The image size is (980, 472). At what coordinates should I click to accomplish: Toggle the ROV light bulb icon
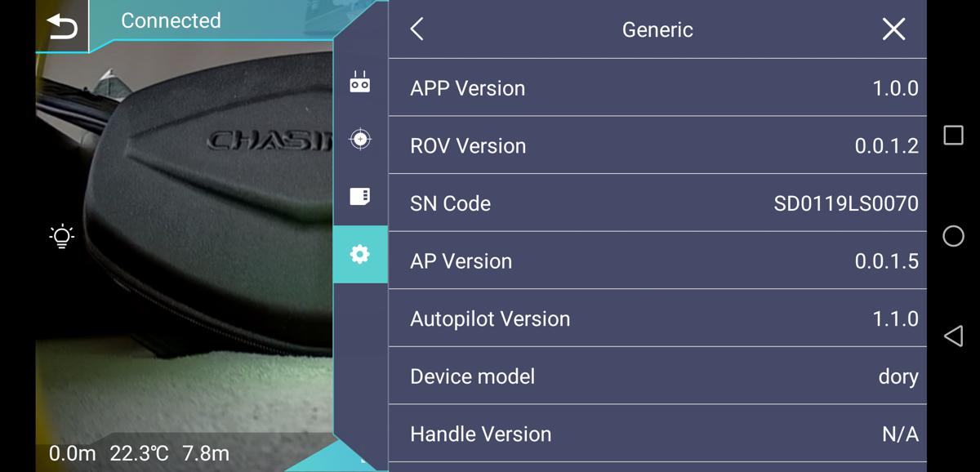pos(62,237)
